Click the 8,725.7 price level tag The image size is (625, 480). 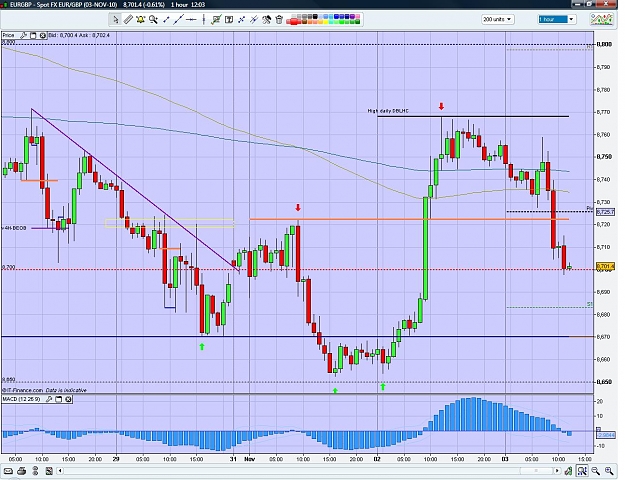click(605, 212)
